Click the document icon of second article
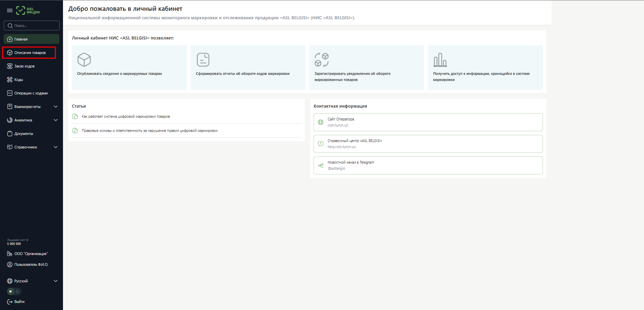The width and height of the screenshot is (644, 310). (75, 131)
